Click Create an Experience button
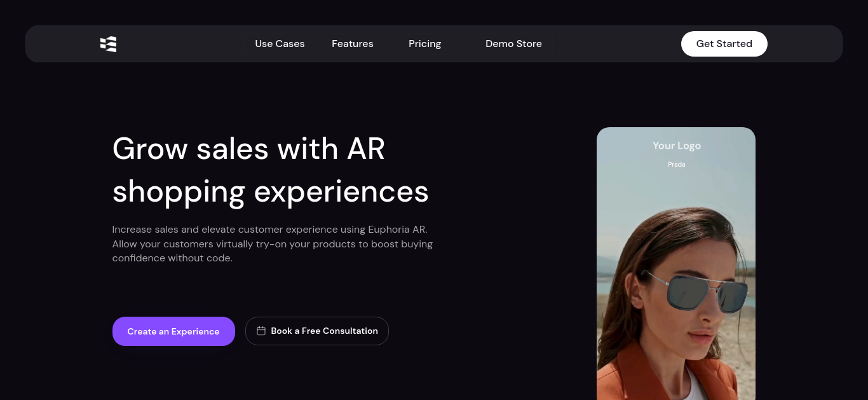 pyautogui.click(x=173, y=331)
